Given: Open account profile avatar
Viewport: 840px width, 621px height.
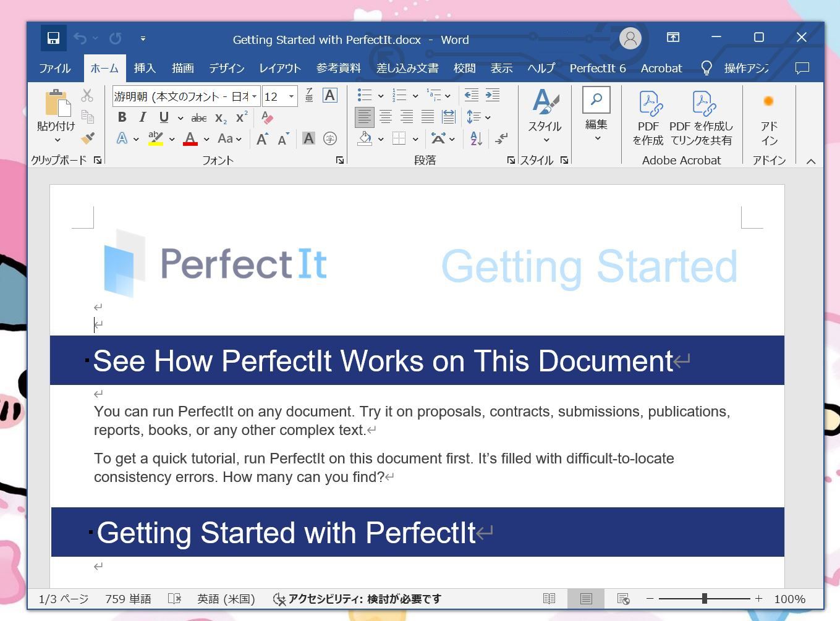Looking at the screenshot, I should point(630,38).
